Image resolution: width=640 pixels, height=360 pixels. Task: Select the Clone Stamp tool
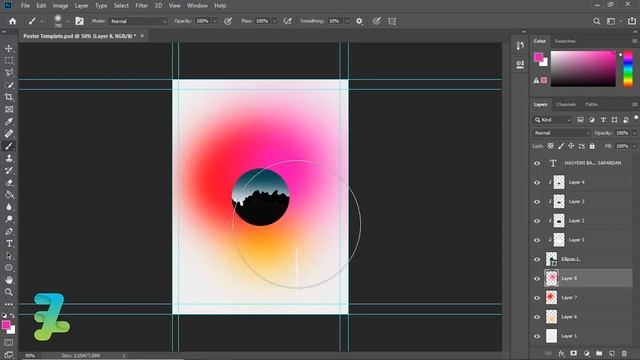coord(9,158)
